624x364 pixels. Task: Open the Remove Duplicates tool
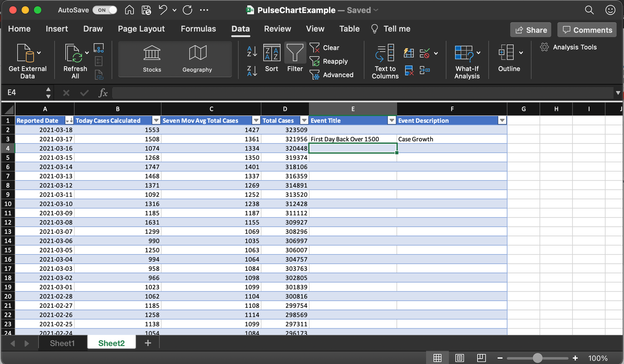409,71
